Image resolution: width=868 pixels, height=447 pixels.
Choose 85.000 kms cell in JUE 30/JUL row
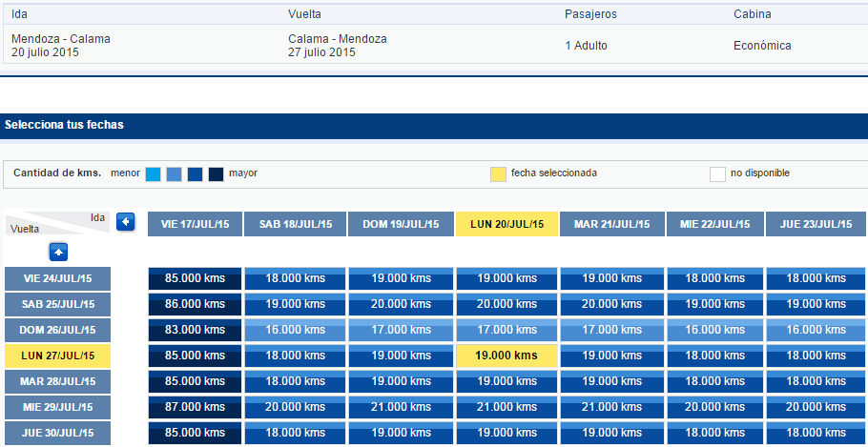(x=195, y=433)
